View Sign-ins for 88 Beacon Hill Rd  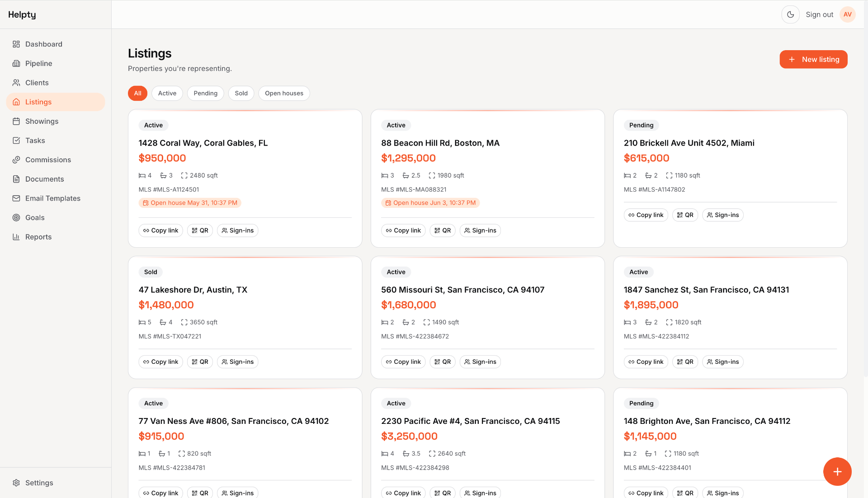(x=480, y=230)
